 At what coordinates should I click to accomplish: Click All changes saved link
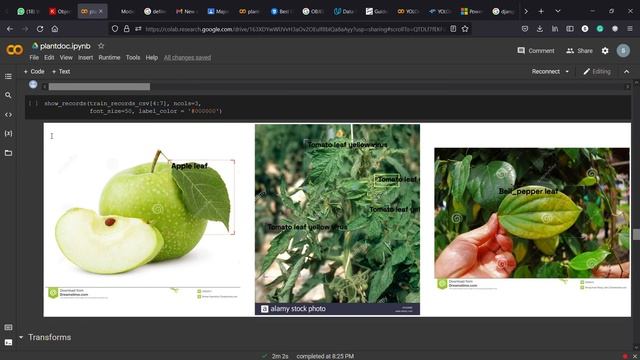187,58
